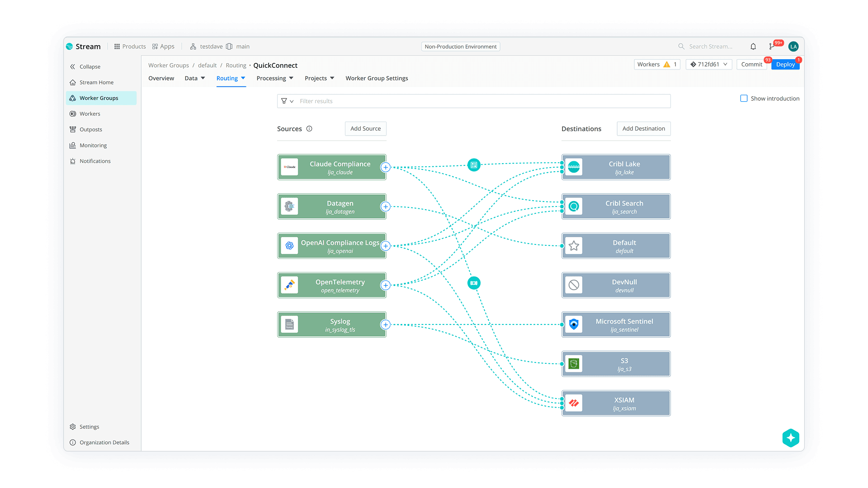Open Outposts in sidebar
Screen dimensions: 868x488
pyautogui.click(x=86, y=130)
